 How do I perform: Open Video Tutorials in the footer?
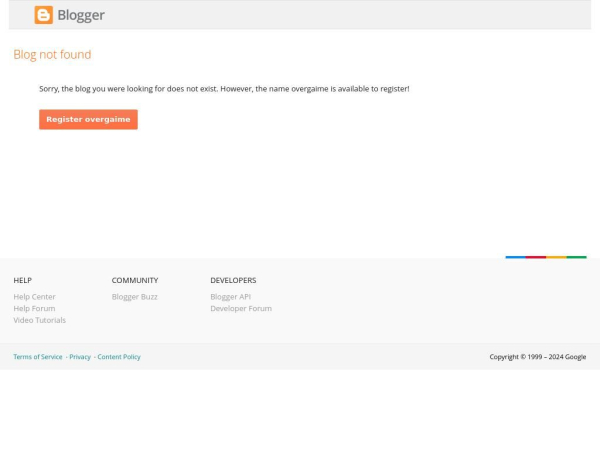click(x=39, y=321)
